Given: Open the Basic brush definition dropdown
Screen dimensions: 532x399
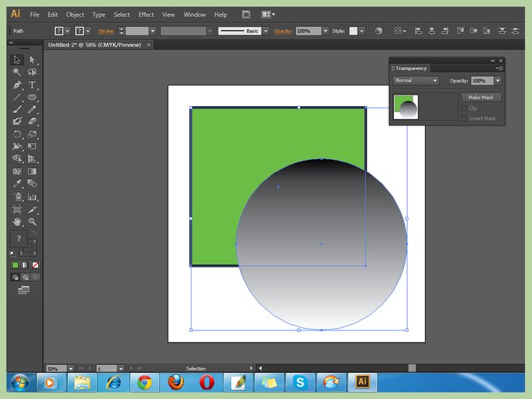Looking at the screenshot, I should tap(265, 31).
